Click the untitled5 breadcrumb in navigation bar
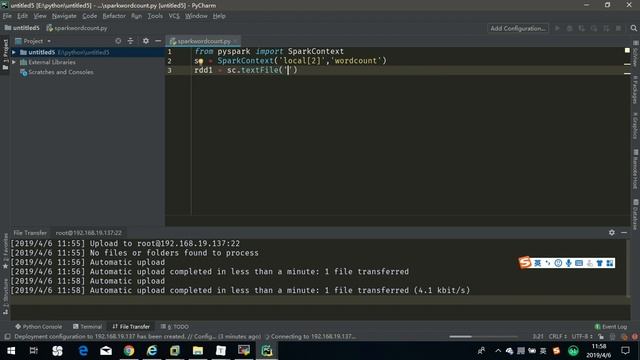The width and height of the screenshot is (640, 360). 22,28
